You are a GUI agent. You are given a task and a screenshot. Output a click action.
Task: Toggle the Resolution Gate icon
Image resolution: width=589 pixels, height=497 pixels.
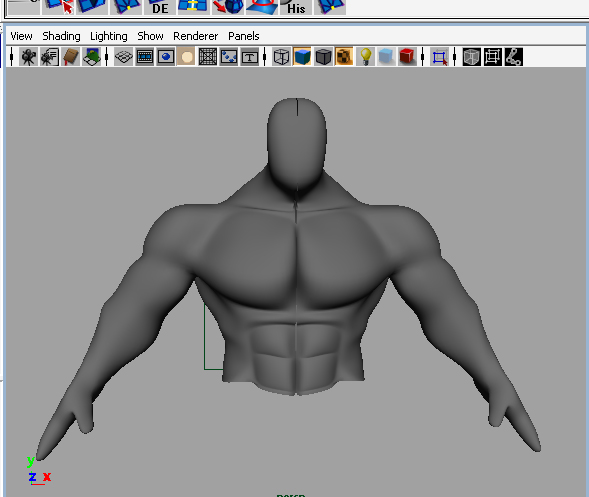point(166,57)
